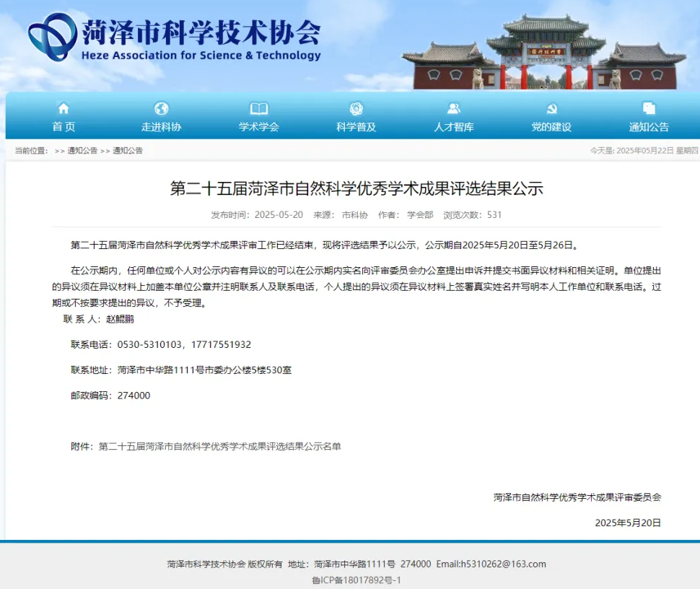Click the 鲁ICP备18017892号-1 footer link
The height and width of the screenshot is (589, 700).
pos(356,580)
